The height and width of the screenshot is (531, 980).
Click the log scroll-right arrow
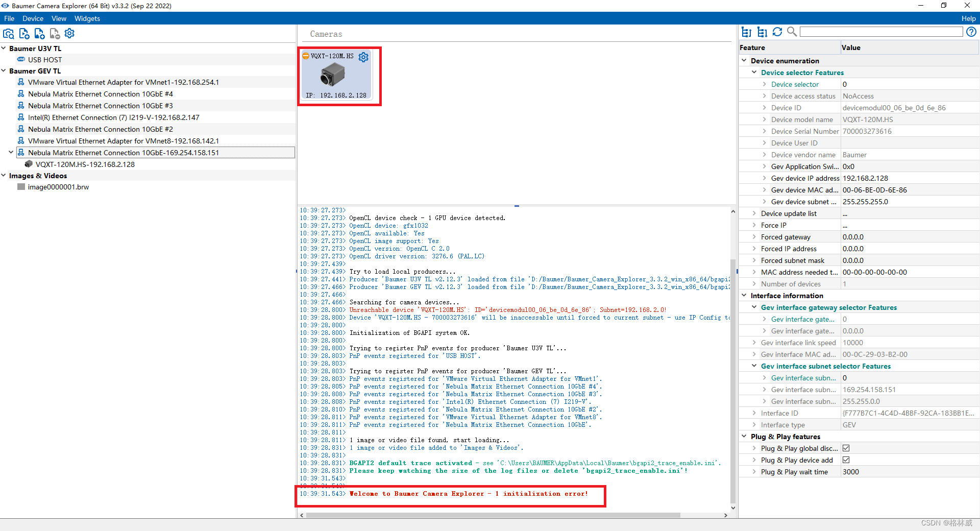coord(726,515)
